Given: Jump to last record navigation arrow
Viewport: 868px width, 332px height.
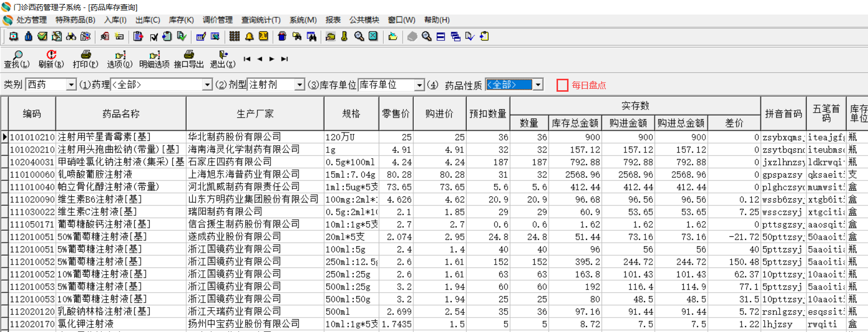Looking at the screenshot, I should pos(285,59).
